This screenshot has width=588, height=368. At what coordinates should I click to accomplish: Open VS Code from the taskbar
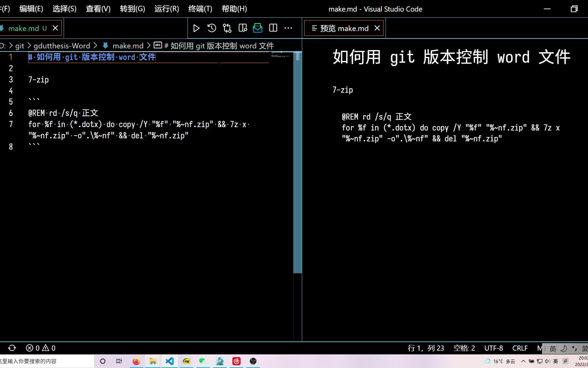point(169,361)
